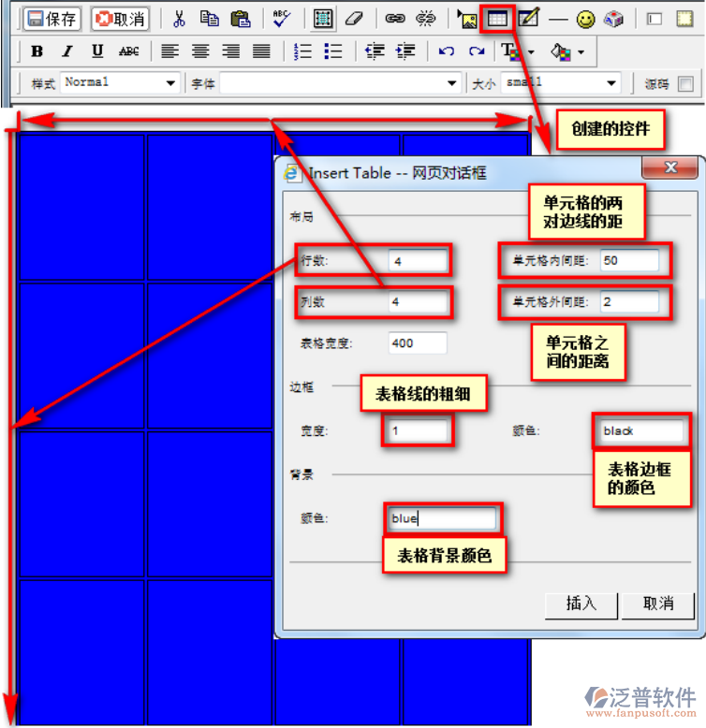Click the select all icon
706x728 pixels.
tap(323, 19)
